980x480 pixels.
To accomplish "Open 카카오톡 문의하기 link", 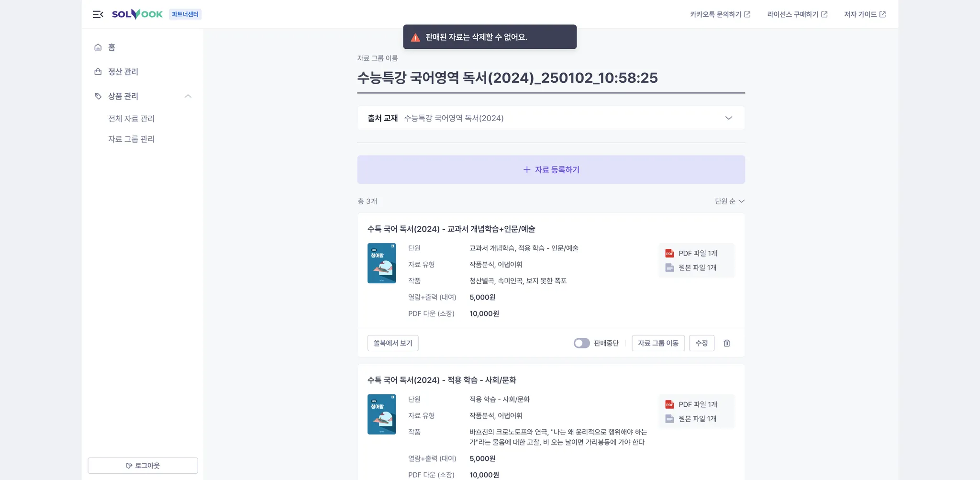I will (x=720, y=14).
